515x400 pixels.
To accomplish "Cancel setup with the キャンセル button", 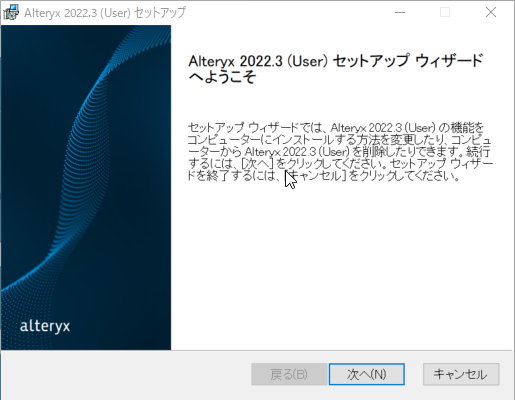I will [461, 374].
